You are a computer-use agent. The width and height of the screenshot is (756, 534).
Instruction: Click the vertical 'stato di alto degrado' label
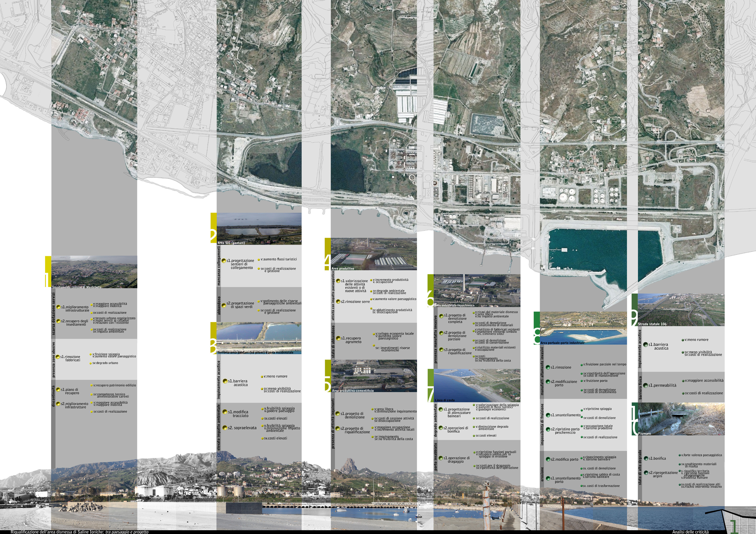pyautogui.click(x=640, y=467)
